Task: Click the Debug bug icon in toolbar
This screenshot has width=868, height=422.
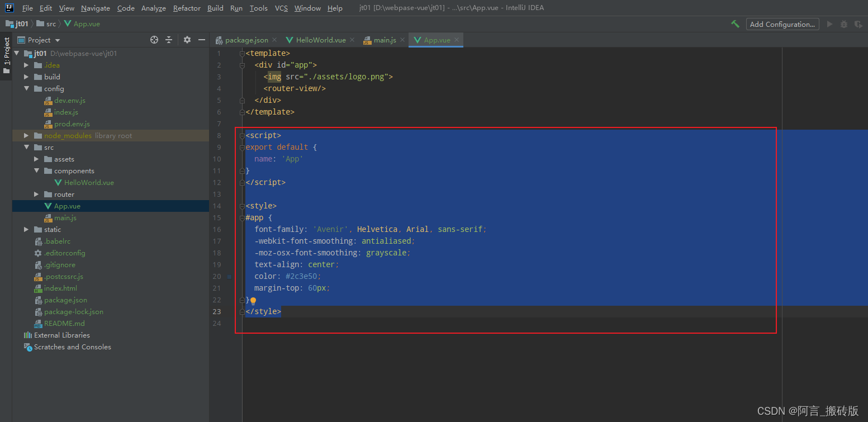Action: pos(844,24)
